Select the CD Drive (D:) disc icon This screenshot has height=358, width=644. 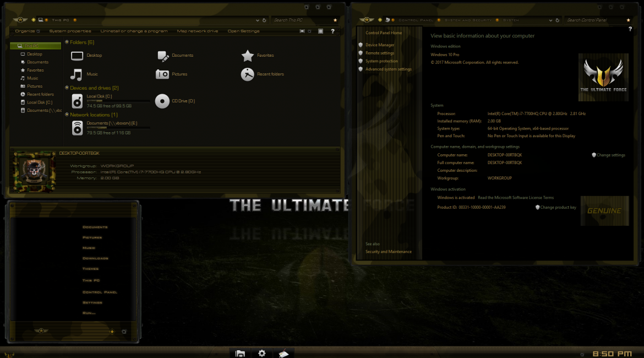(x=162, y=101)
